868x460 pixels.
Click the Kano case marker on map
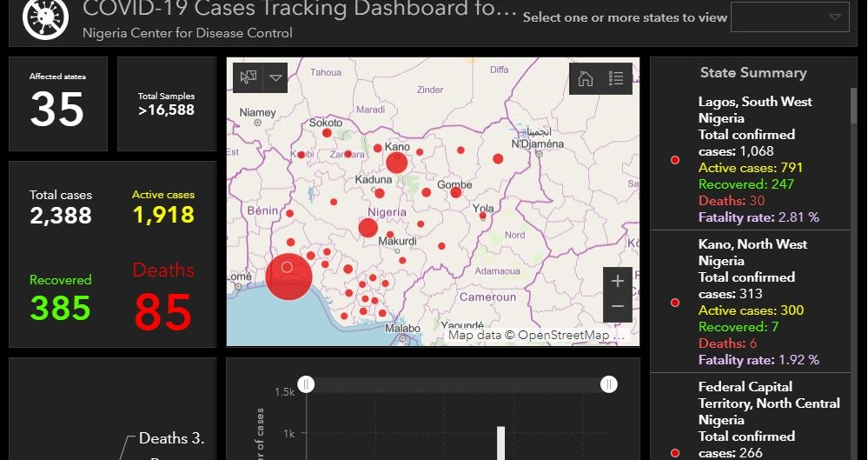point(397,163)
